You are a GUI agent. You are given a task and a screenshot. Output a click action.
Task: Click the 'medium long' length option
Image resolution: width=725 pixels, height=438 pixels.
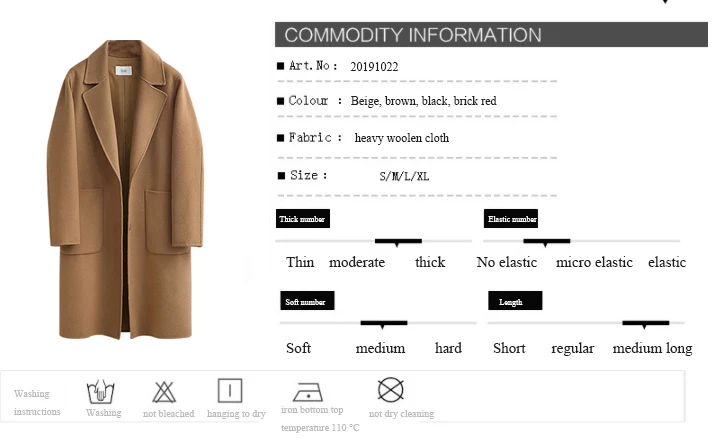tap(652, 348)
